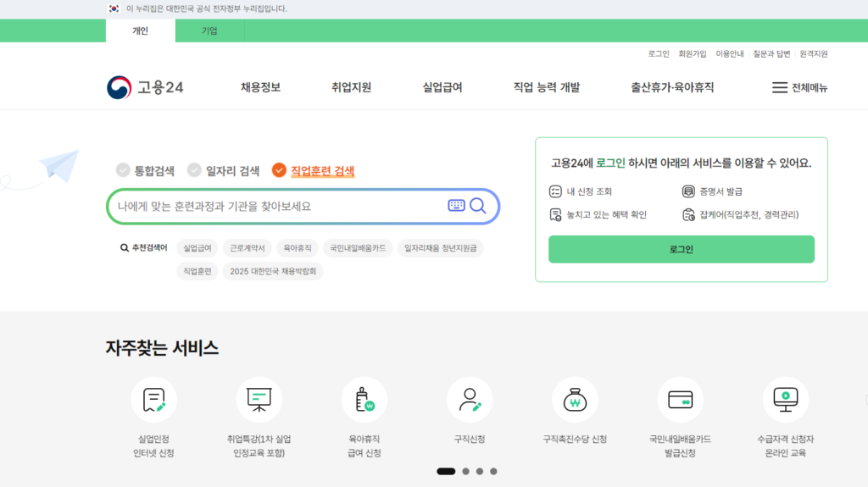Click the 원격지원 link
868x487 pixels.
click(814, 53)
